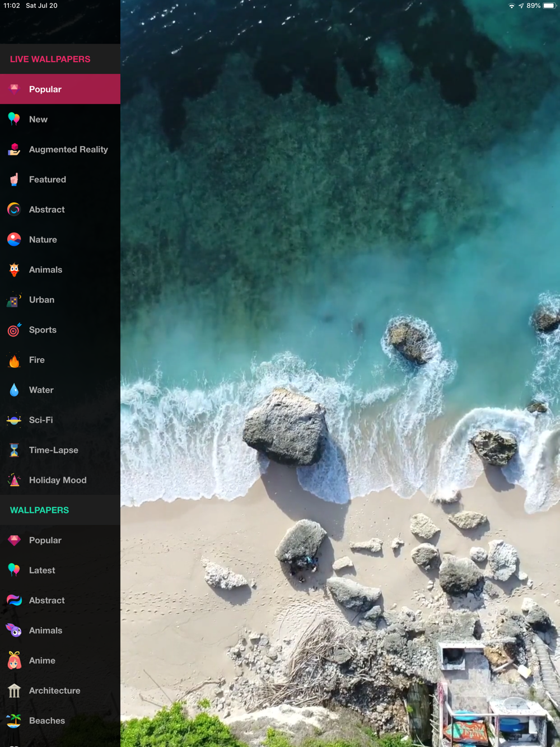The width and height of the screenshot is (560, 747).
Task: Click the pointing finger Featured icon
Action: [x=14, y=179]
